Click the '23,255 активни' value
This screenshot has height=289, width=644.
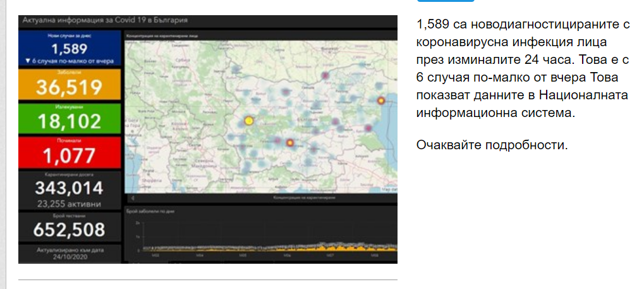coord(69,204)
